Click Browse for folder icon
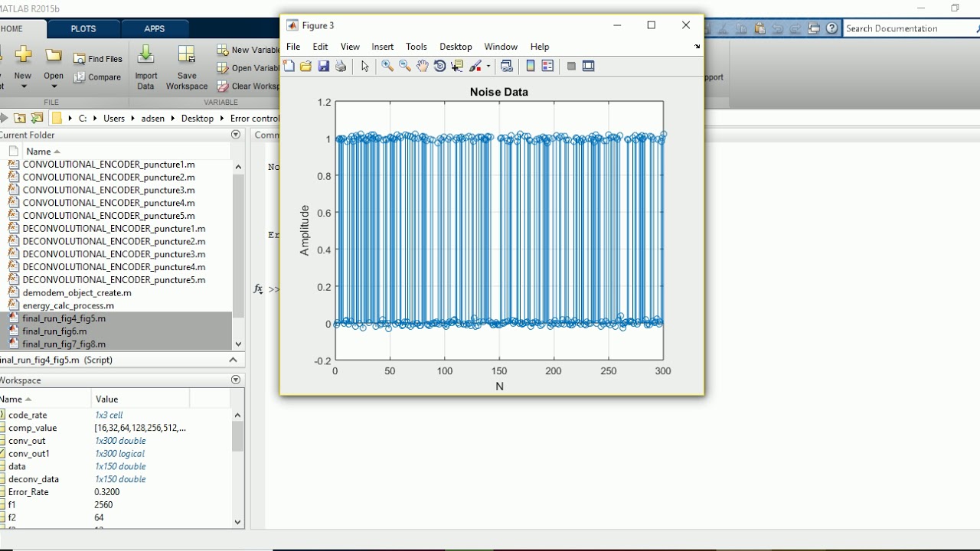Image resolution: width=980 pixels, height=551 pixels. point(36,118)
